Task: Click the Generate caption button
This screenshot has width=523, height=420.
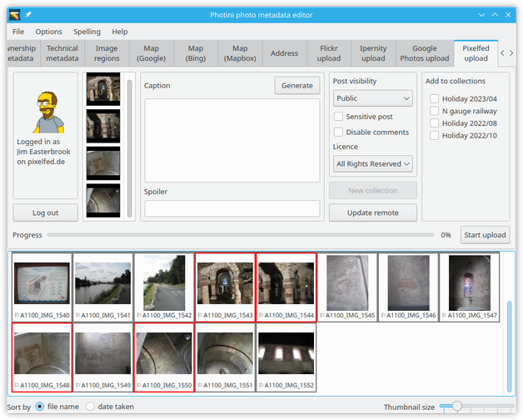Action: tap(296, 86)
